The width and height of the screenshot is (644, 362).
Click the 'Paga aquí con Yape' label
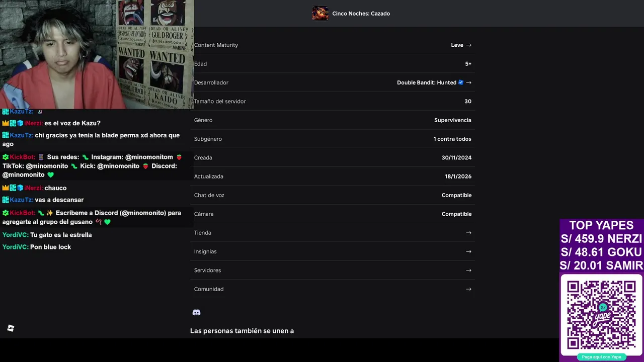pyautogui.click(x=601, y=357)
